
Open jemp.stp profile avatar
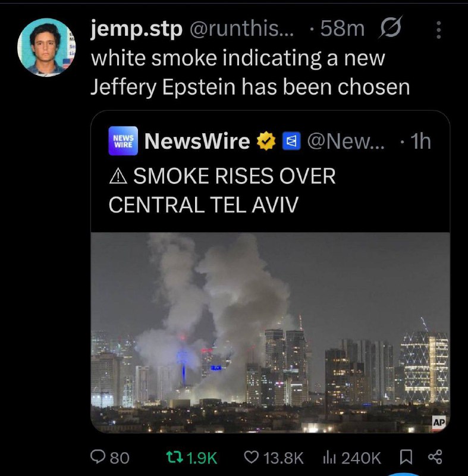coord(46,47)
